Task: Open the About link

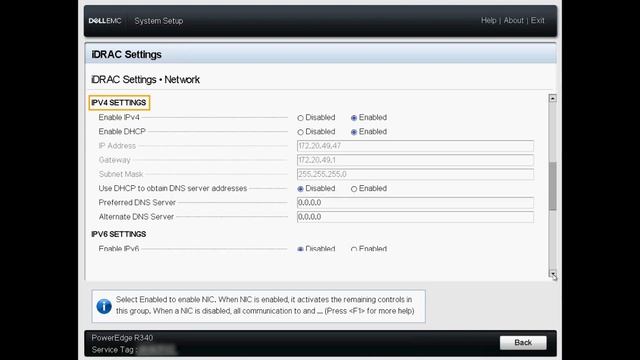Action: tap(513, 20)
